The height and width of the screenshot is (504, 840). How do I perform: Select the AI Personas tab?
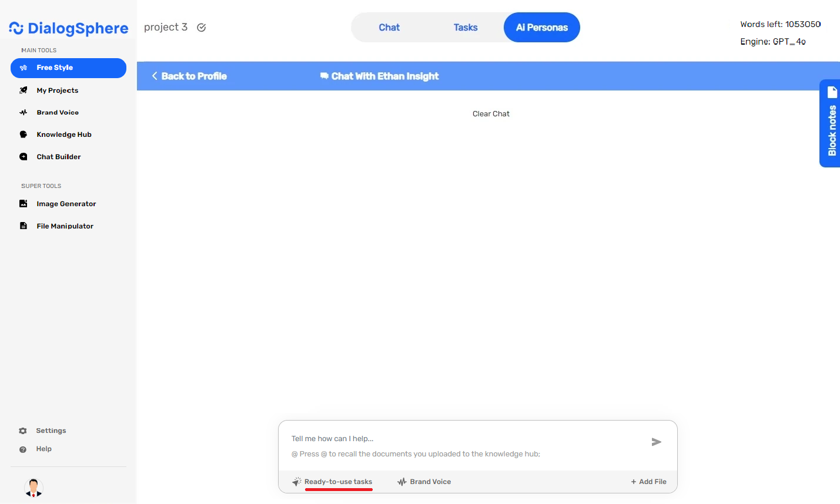tap(541, 28)
